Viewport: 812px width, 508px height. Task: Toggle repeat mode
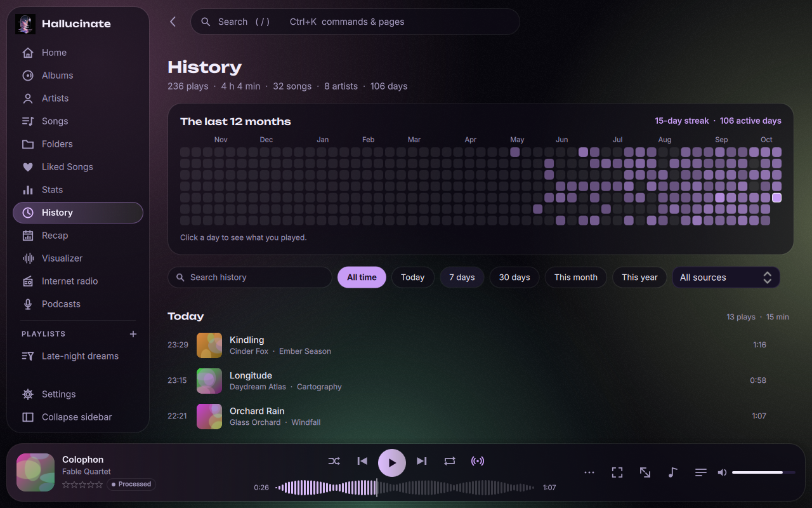pyautogui.click(x=450, y=461)
